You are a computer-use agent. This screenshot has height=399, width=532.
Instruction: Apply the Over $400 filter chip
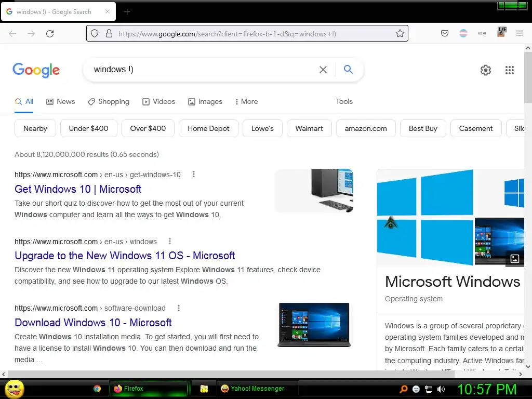[148, 128]
